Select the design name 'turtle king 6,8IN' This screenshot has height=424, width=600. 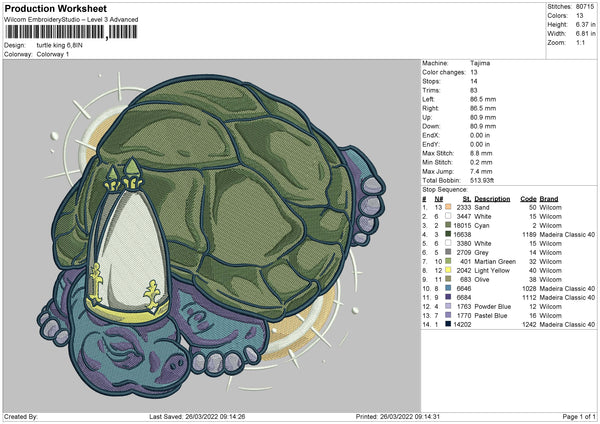[x=60, y=45]
